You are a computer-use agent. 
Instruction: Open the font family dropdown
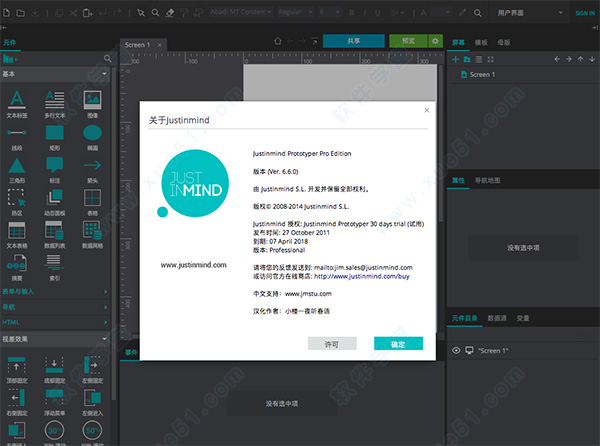[x=241, y=12]
